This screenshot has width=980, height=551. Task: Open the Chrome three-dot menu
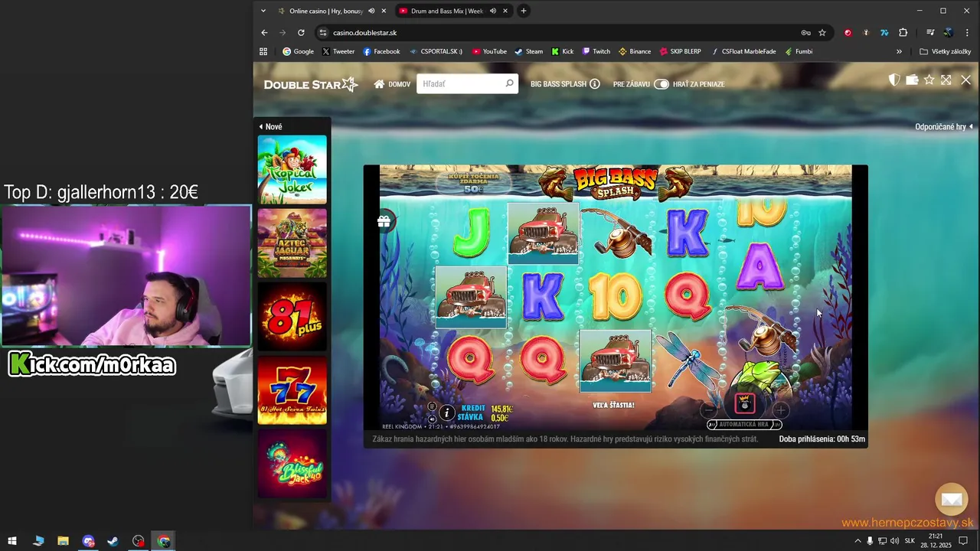tap(967, 32)
